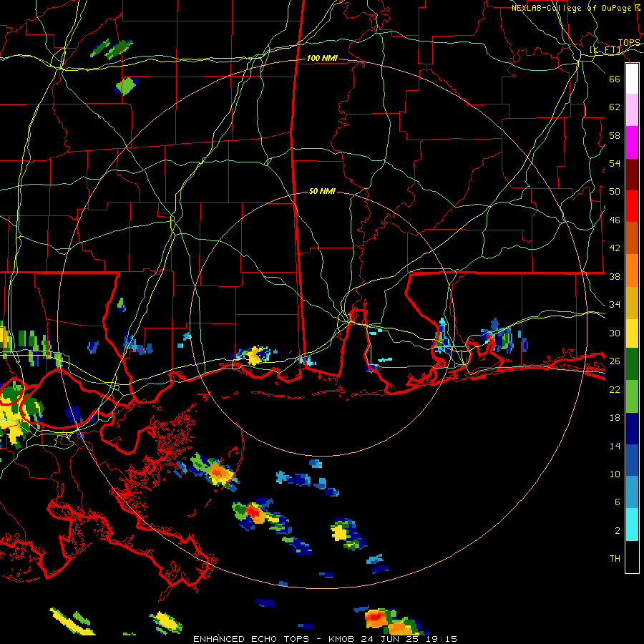This screenshot has width=644, height=644.
Task: Click the "KMOB" radar station identifier
Action: [x=341, y=639]
